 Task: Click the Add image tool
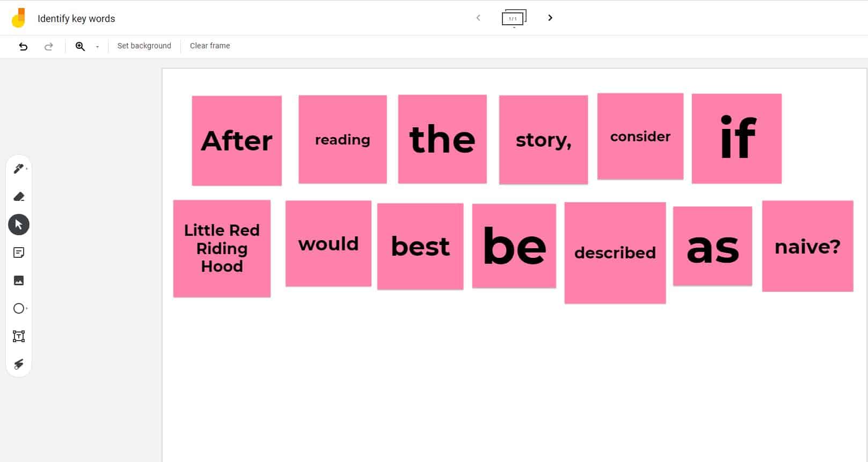(x=19, y=280)
